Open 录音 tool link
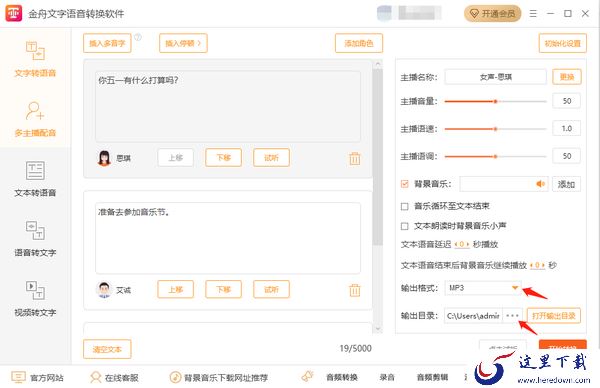The height and width of the screenshot is (388, 600). [x=387, y=377]
